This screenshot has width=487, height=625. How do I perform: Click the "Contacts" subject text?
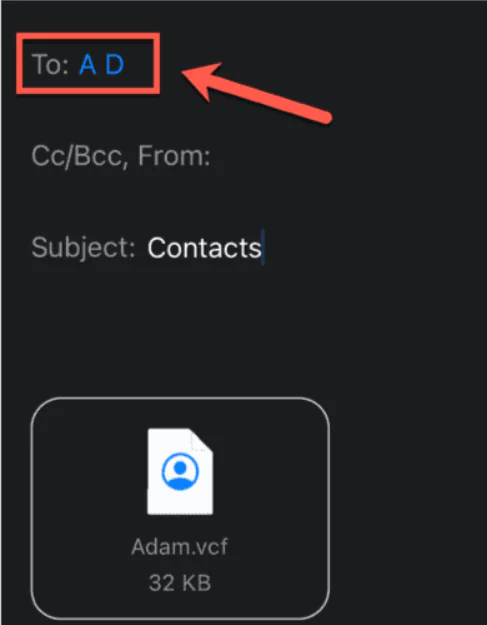tap(204, 248)
